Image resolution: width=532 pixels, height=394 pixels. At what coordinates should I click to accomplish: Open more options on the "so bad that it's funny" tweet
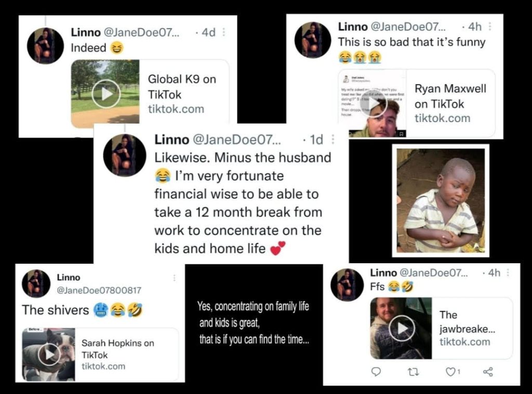pos(490,26)
